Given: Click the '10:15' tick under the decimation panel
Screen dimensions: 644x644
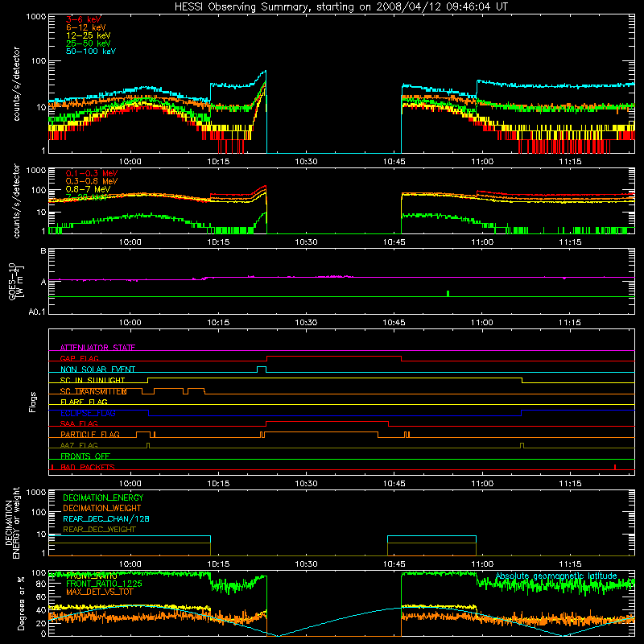Looking at the screenshot, I should click(x=218, y=564).
